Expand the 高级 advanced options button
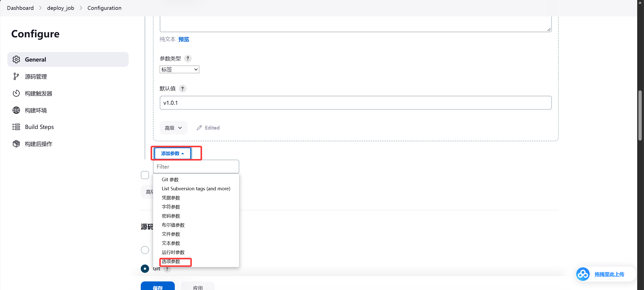Screen dimensions: 644x290 [174, 128]
